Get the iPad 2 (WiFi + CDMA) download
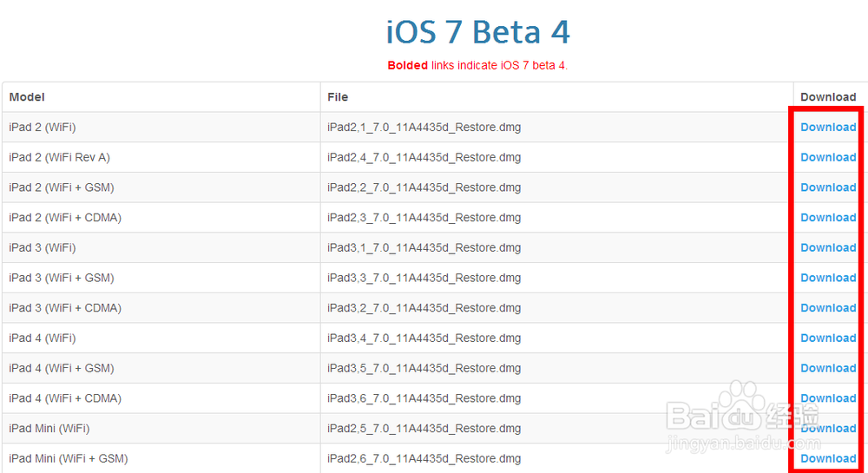This screenshot has width=868, height=473. 828,218
